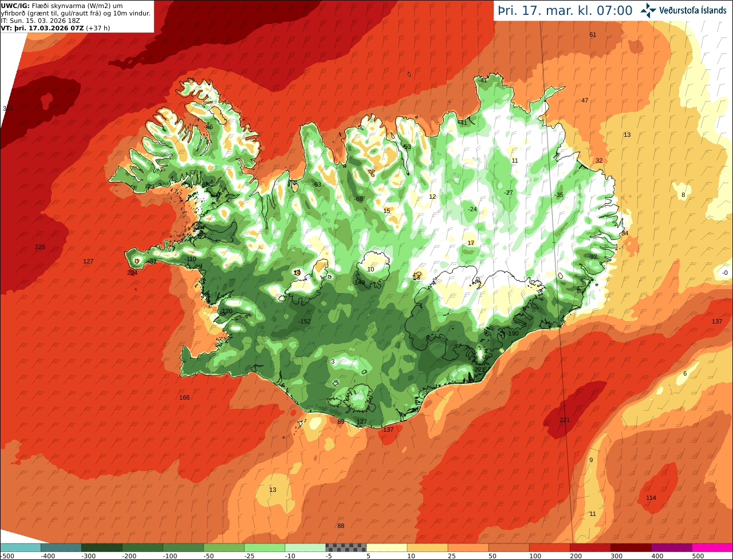This screenshot has width=733, height=560.
Task: Click the '114' value in the red patch
Action: tap(651, 498)
